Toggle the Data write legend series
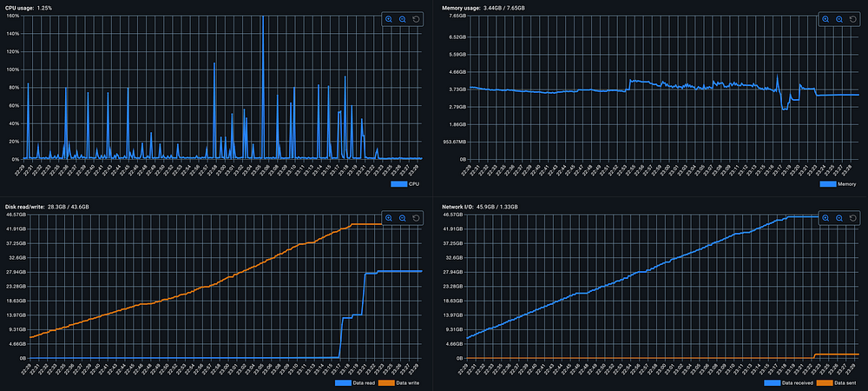This screenshot has height=391, width=868. point(399,382)
